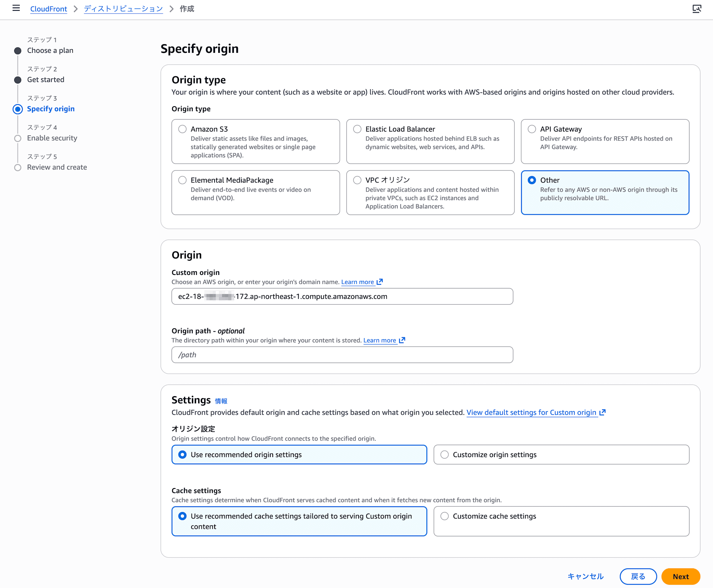Focus the Origin path input field
Image resolution: width=713 pixels, height=588 pixels.
(x=342, y=355)
